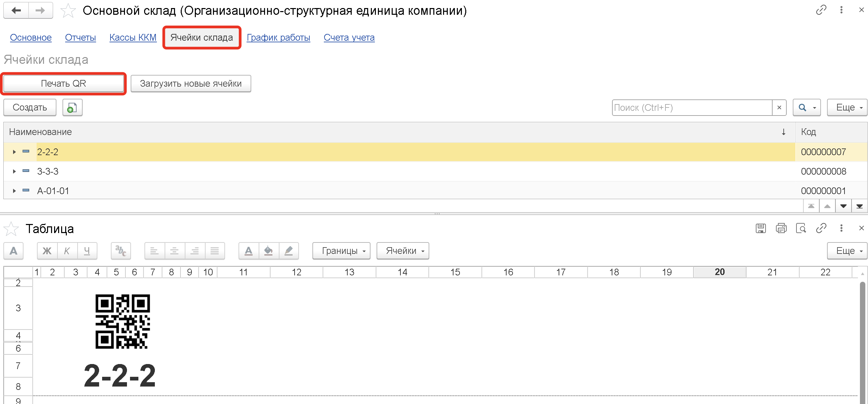The height and width of the screenshot is (404, 868).
Task: Switch to the График работы tab
Action: [x=278, y=37]
